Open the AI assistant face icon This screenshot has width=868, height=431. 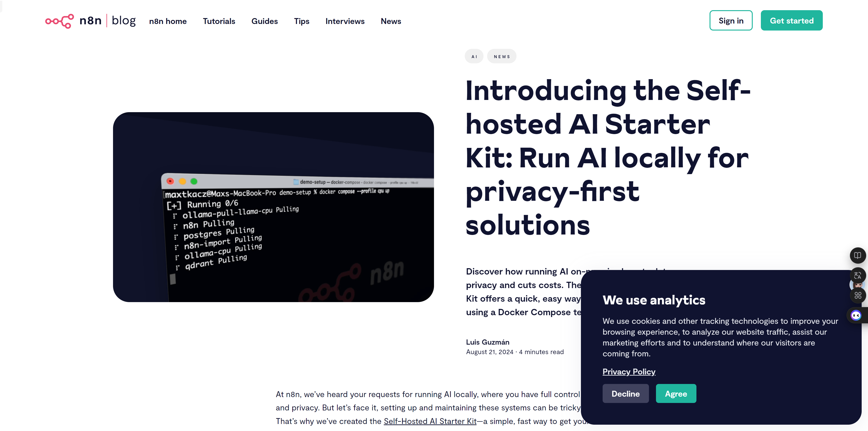point(856,315)
